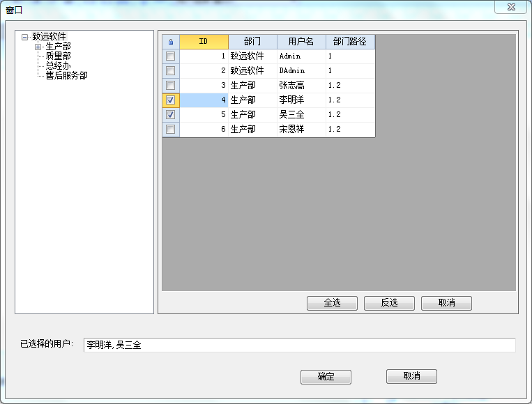This screenshot has width=532, height=404.
Task: Click the lock icon column header
Action: point(171,42)
